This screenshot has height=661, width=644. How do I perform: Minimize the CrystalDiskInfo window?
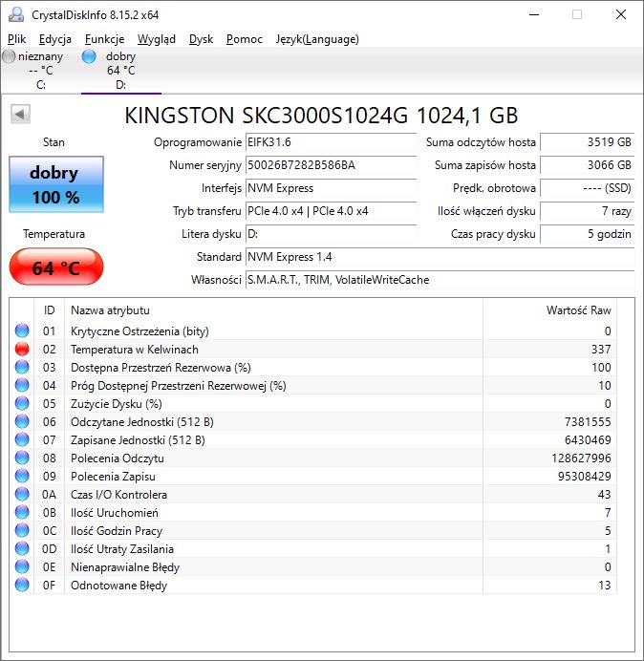click(x=534, y=14)
